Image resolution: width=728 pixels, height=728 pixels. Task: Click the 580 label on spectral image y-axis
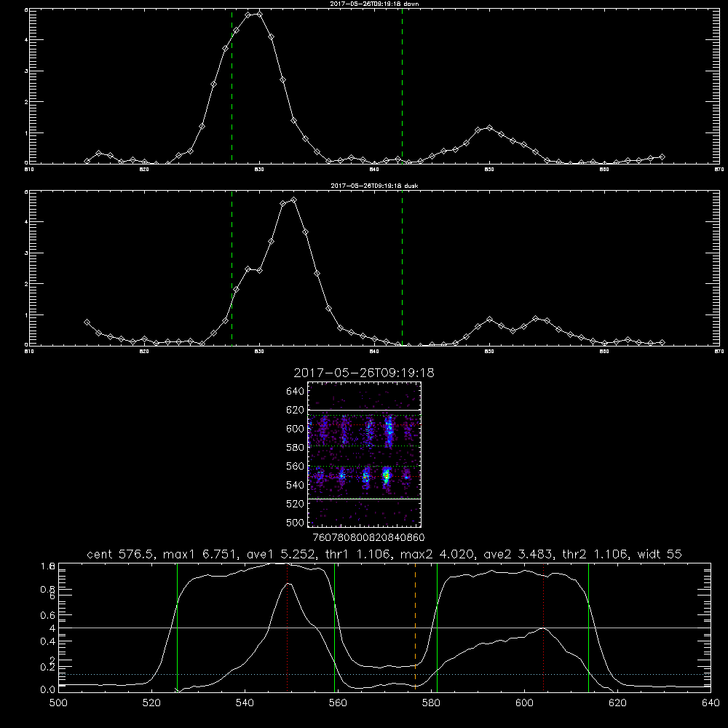295,448
